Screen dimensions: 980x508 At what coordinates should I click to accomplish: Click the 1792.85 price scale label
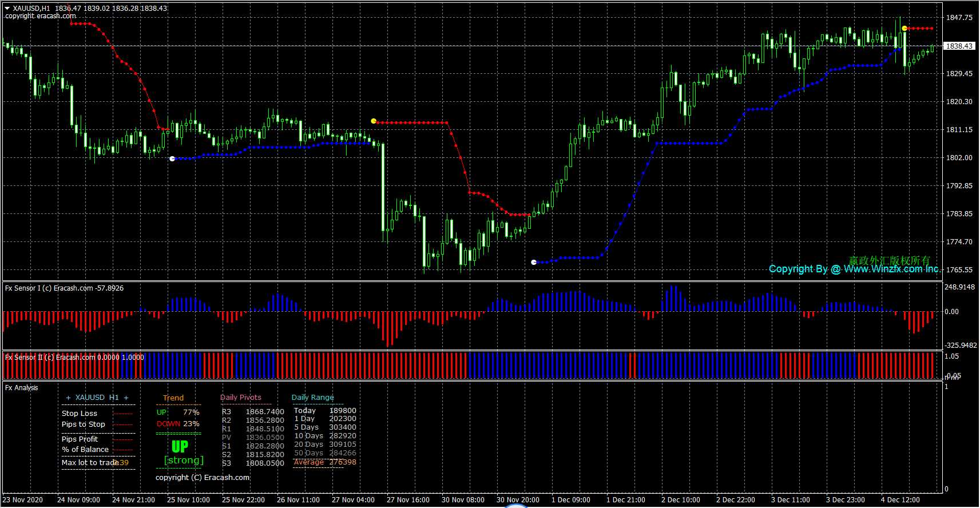959,185
